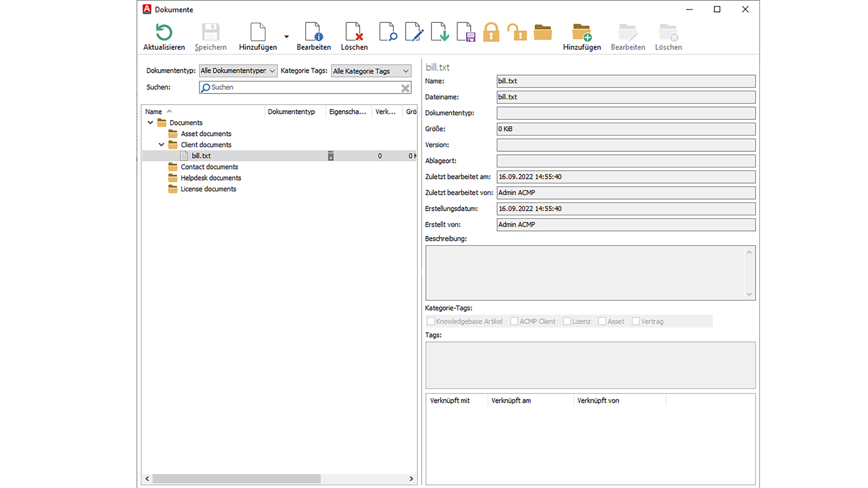Click the property icon in bill.txt row
Image resolution: width=868 pixels, height=488 pixels.
[331, 156]
